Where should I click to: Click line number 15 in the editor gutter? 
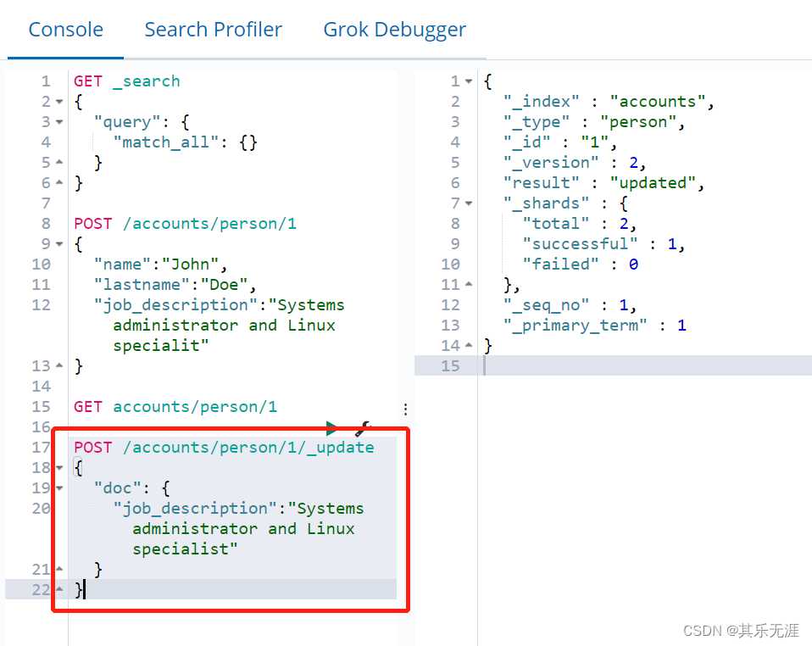42,406
